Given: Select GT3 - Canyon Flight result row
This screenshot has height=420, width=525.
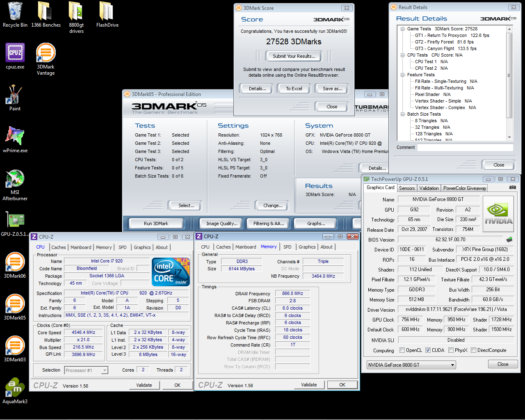Looking at the screenshot, I should 445,48.
